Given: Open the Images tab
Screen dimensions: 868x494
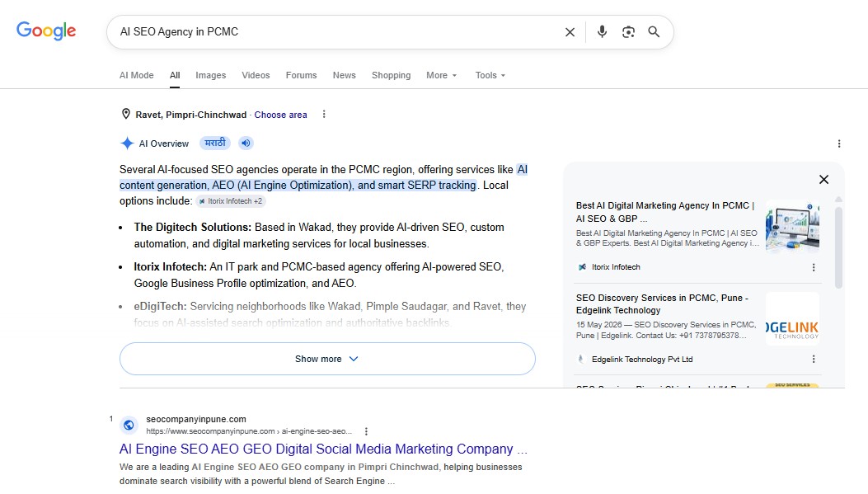Looking at the screenshot, I should (210, 75).
